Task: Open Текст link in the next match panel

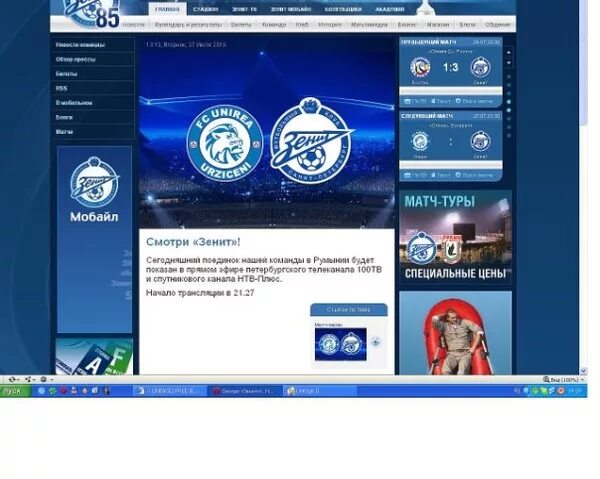Action: pos(440,175)
